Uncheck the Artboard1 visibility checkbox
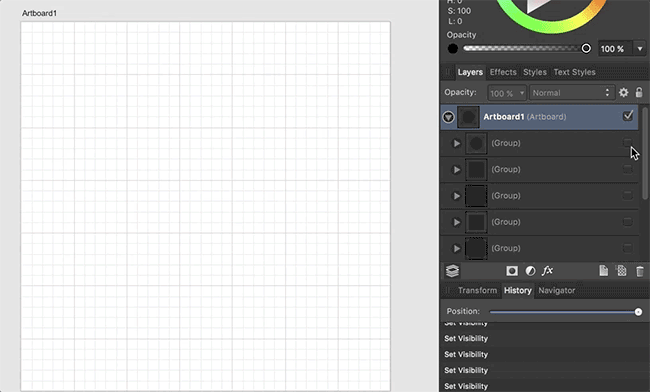 (x=628, y=116)
